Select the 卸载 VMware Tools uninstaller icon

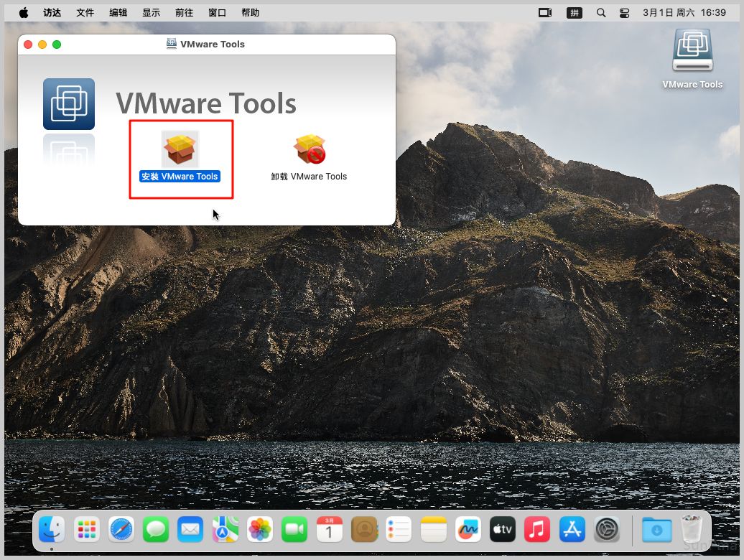309,149
